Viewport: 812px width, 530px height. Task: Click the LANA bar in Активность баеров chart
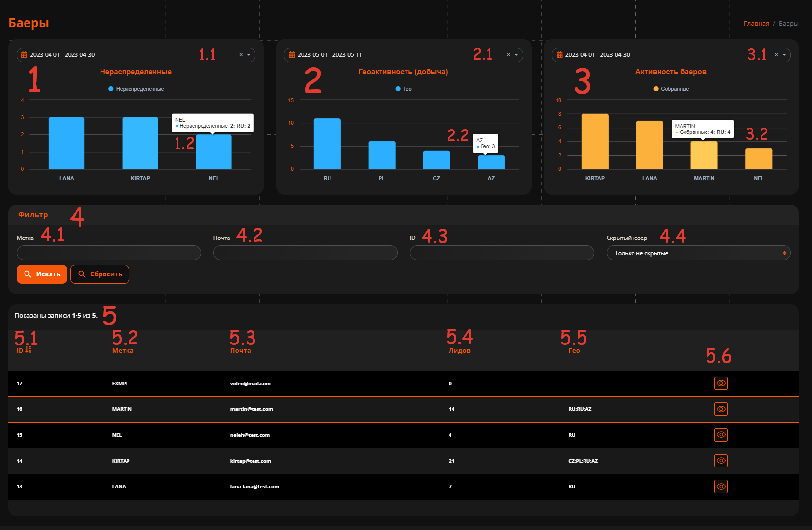pyautogui.click(x=650, y=145)
